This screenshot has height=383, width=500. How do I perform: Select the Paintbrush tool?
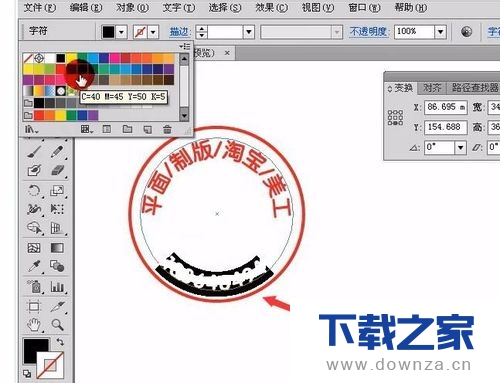[34, 152]
